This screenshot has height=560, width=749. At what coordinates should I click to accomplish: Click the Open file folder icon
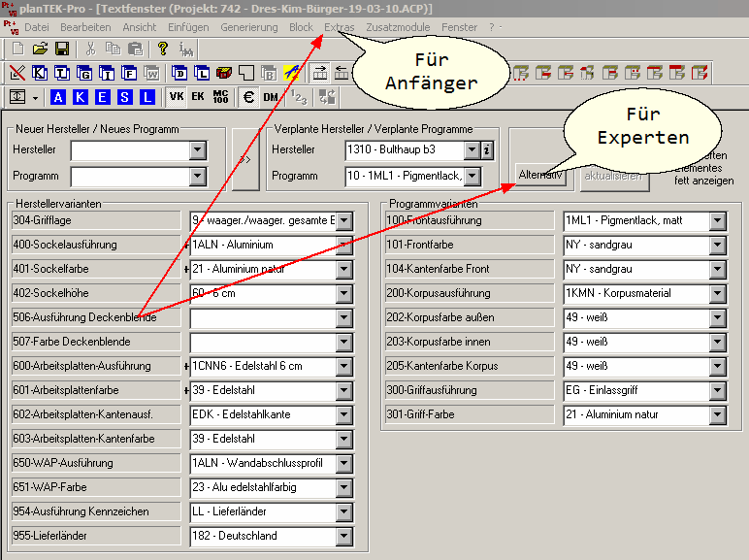click(x=40, y=49)
